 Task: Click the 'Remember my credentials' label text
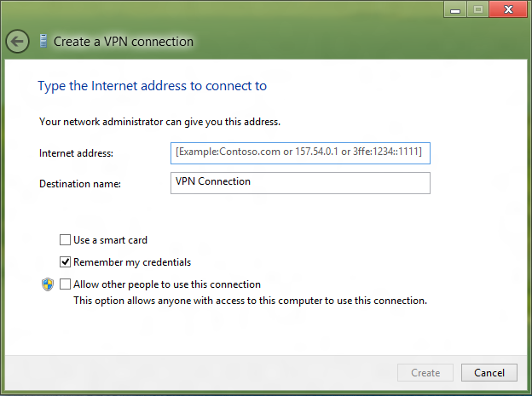pyautogui.click(x=132, y=262)
